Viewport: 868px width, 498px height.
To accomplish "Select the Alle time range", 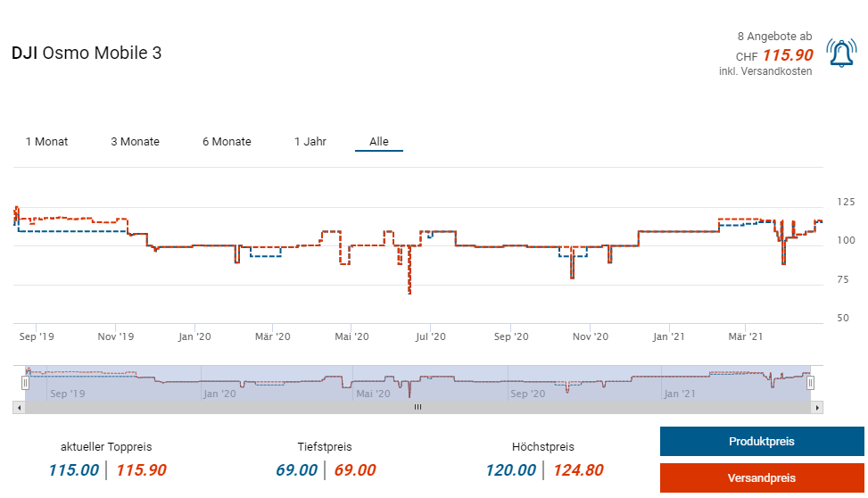I will coord(379,142).
